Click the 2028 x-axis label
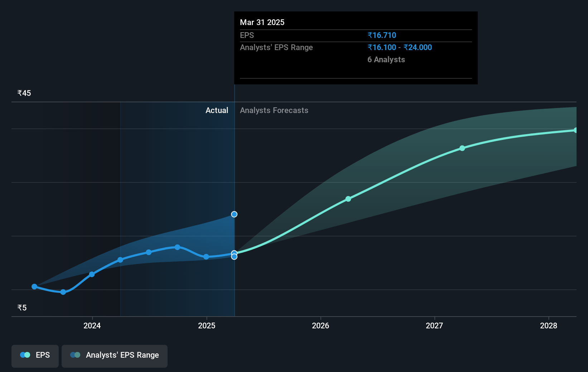Viewport: 588px width, 372px height. tap(549, 326)
